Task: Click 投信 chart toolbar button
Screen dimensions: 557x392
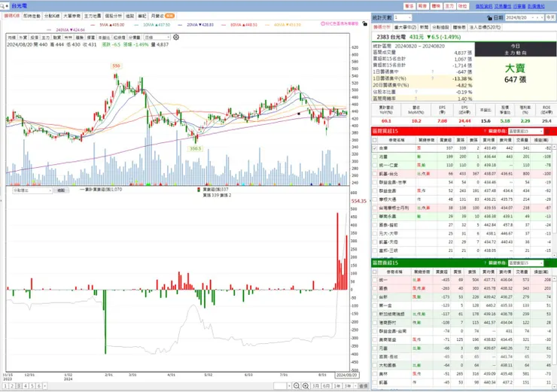Action: click(x=34, y=38)
